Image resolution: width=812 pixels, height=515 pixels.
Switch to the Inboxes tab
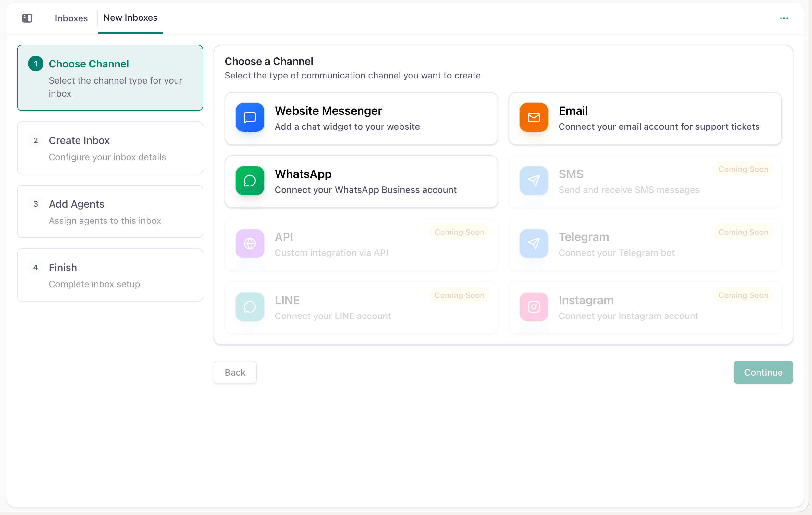[x=71, y=18]
